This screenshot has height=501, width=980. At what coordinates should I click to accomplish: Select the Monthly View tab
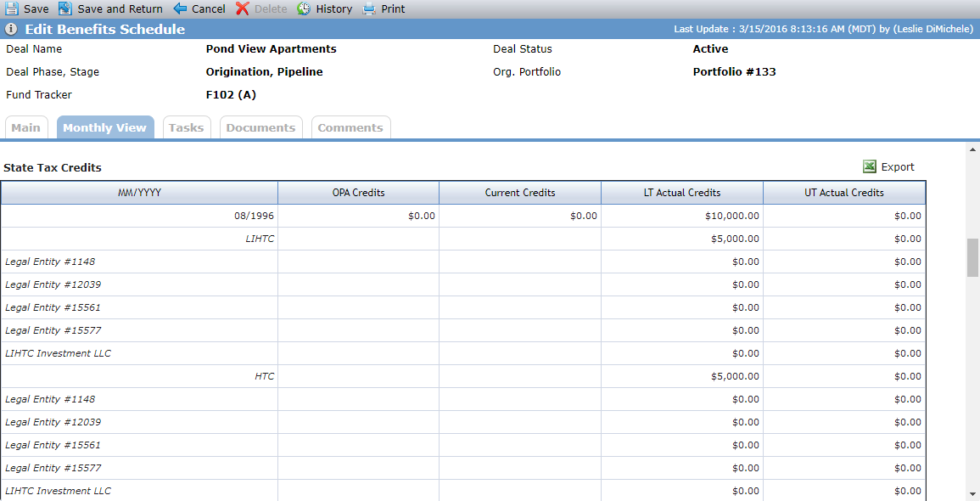(x=105, y=127)
